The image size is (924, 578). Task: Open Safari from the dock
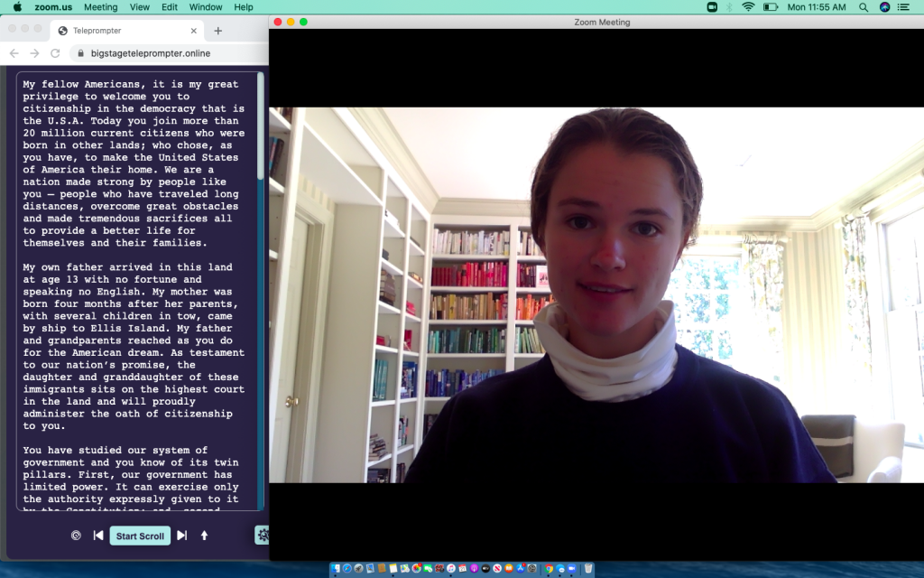point(347,569)
